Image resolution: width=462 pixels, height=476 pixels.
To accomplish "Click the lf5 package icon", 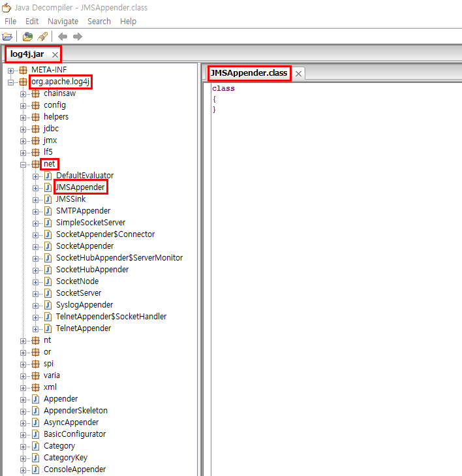I will pos(35,152).
